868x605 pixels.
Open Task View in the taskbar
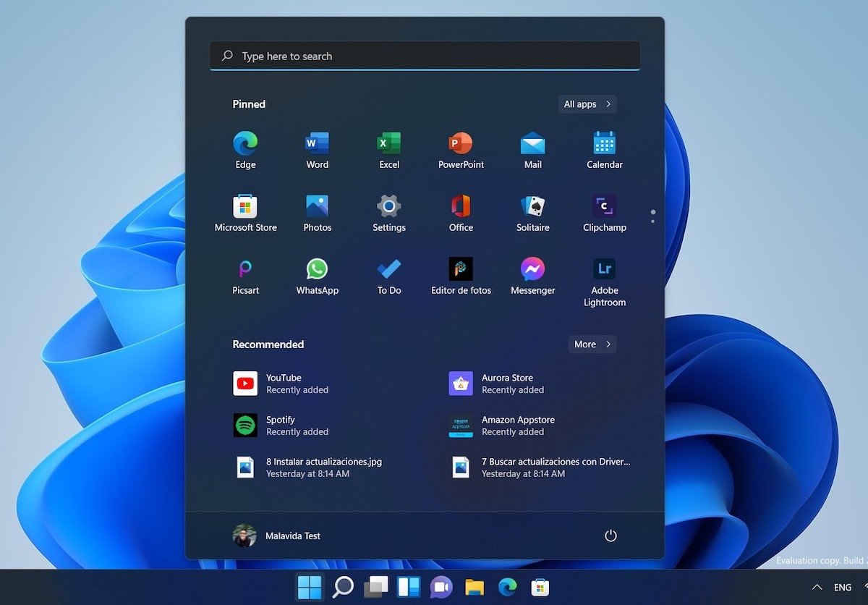(x=375, y=587)
